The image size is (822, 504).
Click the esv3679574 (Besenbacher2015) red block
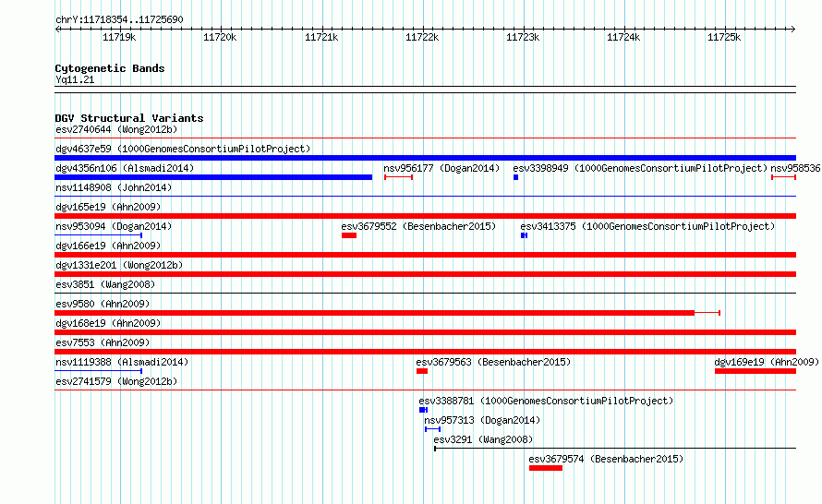[x=546, y=468]
